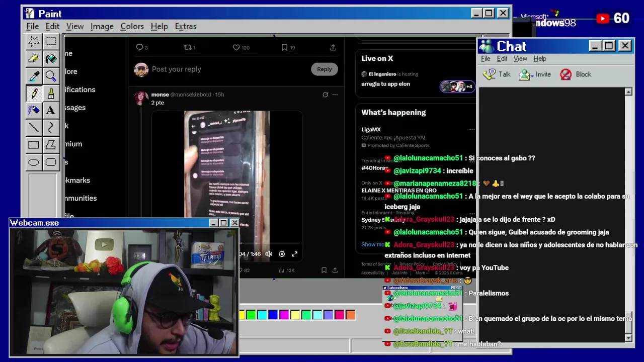644x362 pixels.
Task: Click monse's profile avatar
Action: tap(141, 98)
